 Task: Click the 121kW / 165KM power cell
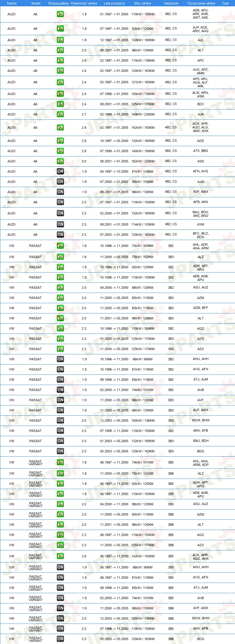[x=143, y=82]
